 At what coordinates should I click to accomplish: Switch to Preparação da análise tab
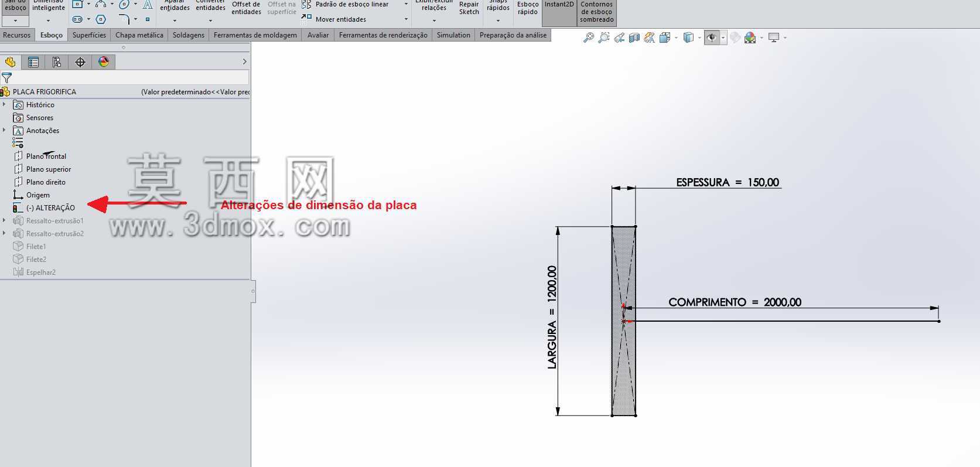513,35
